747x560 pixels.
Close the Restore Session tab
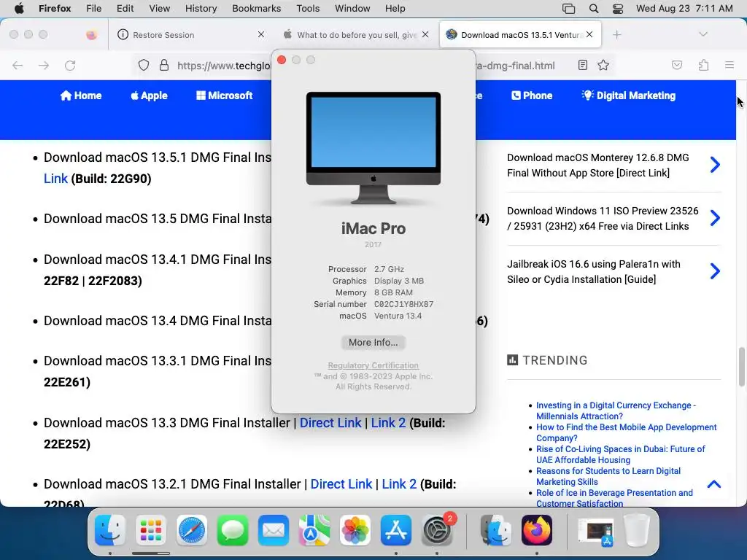coord(261,34)
